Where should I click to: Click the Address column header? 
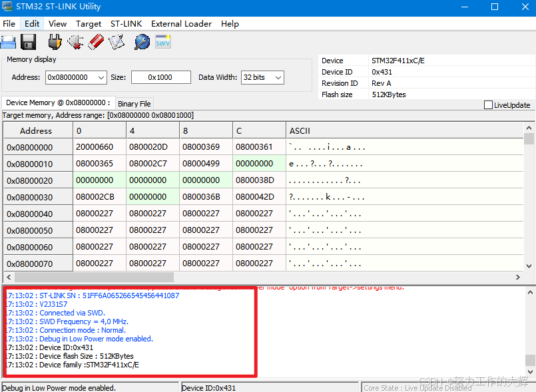[x=38, y=130]
